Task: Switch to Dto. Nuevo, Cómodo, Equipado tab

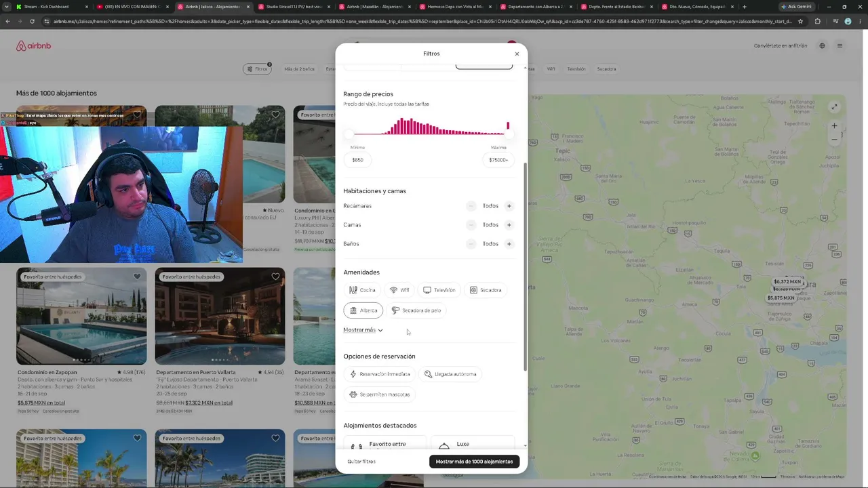Action: (697, 7)
